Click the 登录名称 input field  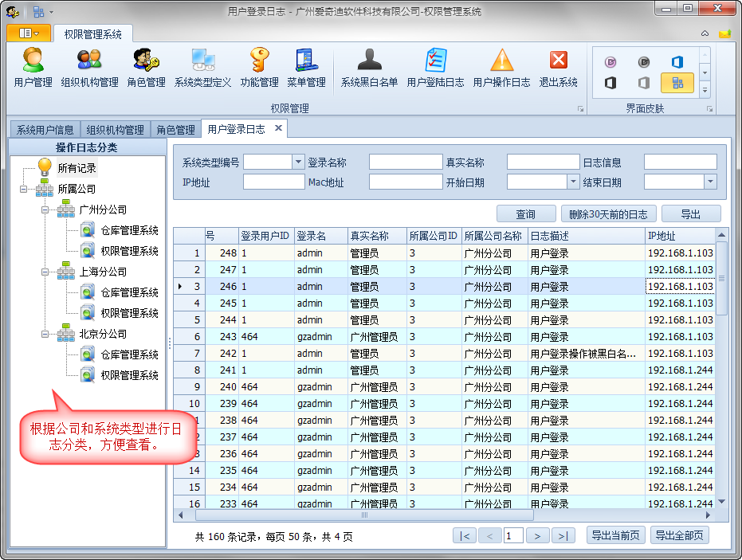[x=406, y=162]
